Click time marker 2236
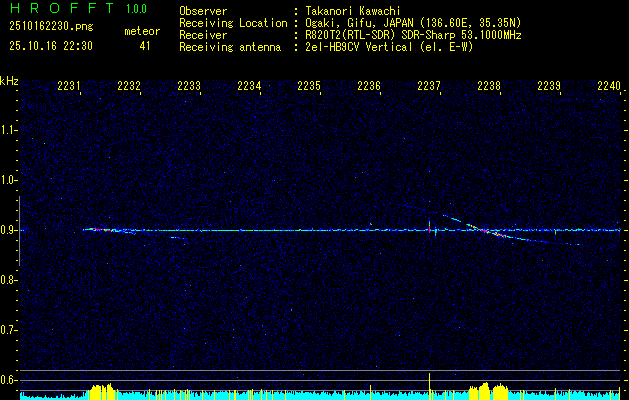 click(369, 86)
